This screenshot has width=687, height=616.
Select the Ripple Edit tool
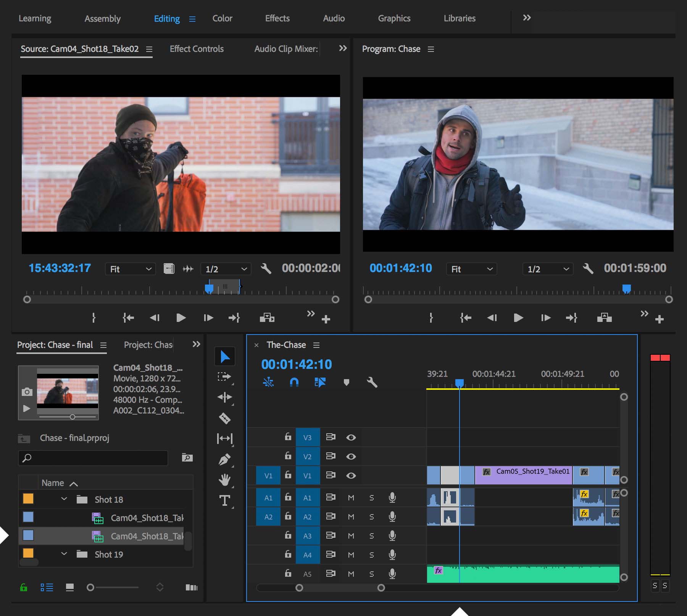pos(225,397)
